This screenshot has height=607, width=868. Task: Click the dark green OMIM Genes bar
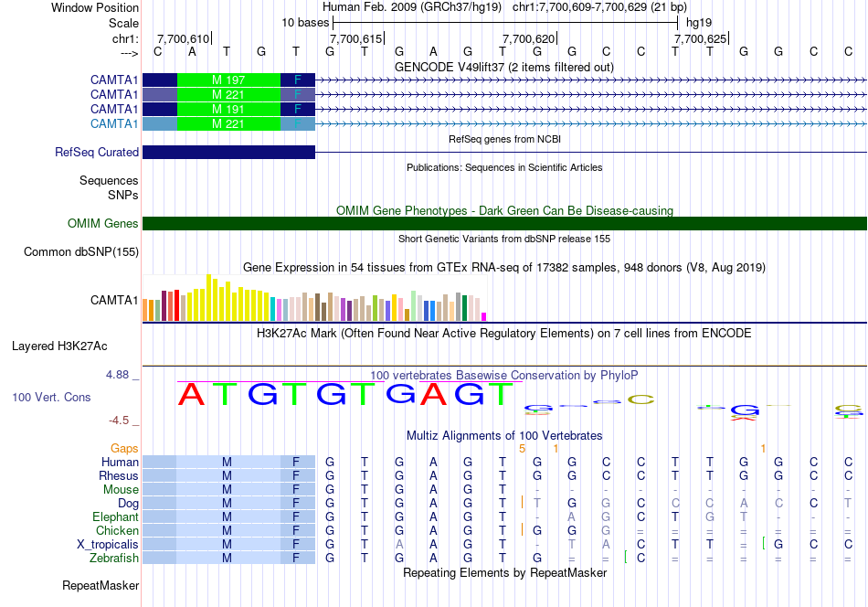pyautogui.click(x=504, y=223)
